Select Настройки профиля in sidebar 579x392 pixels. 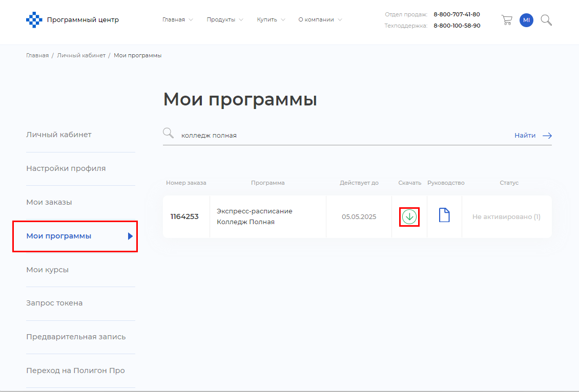coord(66,168)
